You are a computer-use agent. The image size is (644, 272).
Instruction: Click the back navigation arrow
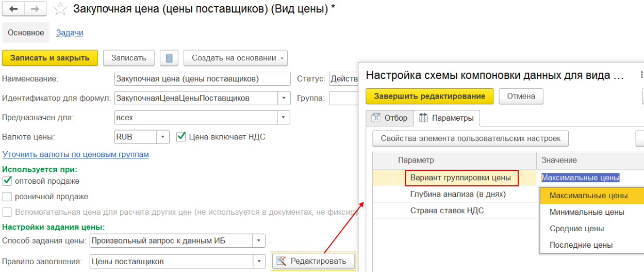[x=13, y=9]
